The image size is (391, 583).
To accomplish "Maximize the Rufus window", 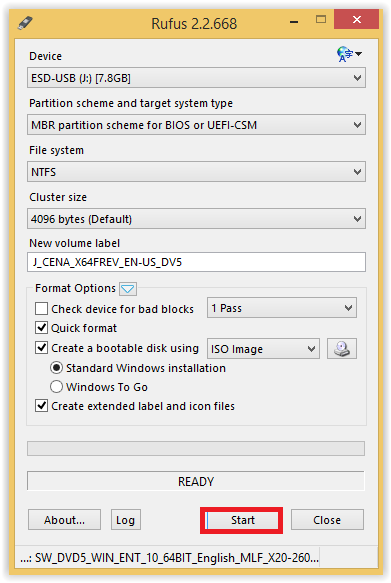I will [x=321, y=19].
